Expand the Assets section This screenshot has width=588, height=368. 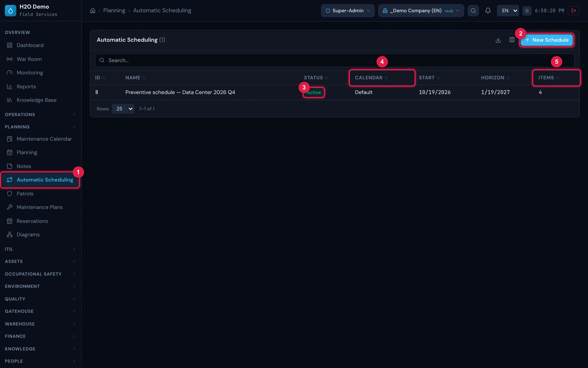click(x=41, y=261)
